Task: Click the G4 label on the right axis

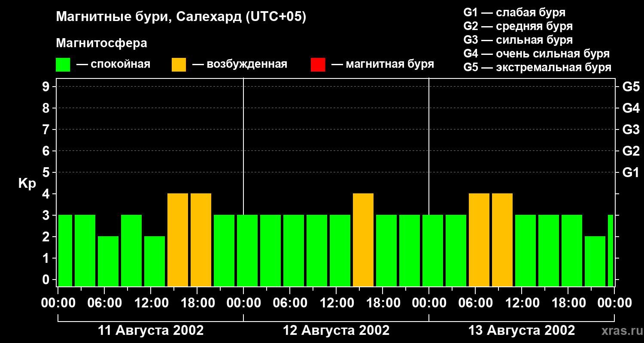Action: (631, 108)
